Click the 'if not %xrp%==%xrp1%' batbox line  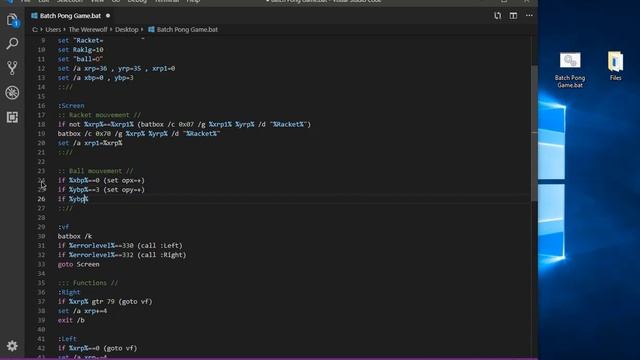tap(184, 124)
